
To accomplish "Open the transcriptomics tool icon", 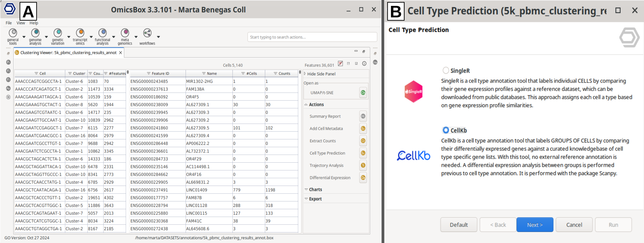I will click(80, 33).
